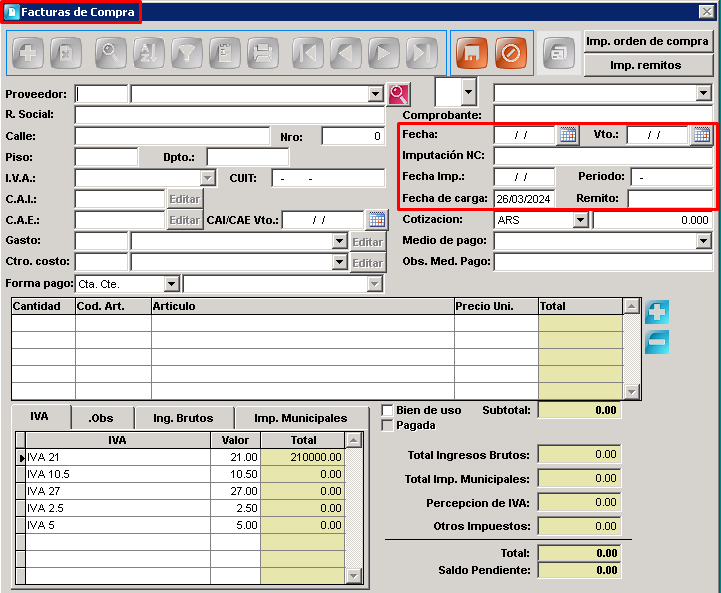Click Editar button next to Gasto
This screenshot has width=721, height=593.
367,242
